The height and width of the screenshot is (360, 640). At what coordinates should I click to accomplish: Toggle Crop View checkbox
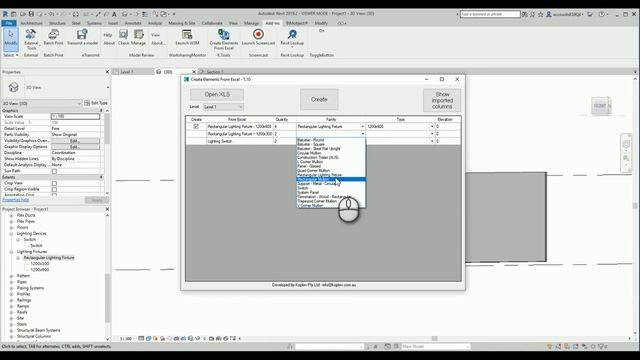click(54, 184)
